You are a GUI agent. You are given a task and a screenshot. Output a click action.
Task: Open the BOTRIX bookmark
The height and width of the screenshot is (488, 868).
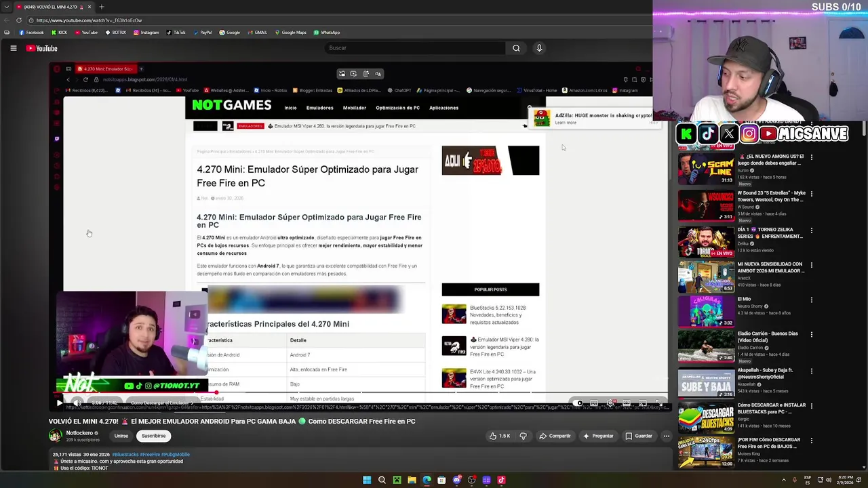click(115, 33)
